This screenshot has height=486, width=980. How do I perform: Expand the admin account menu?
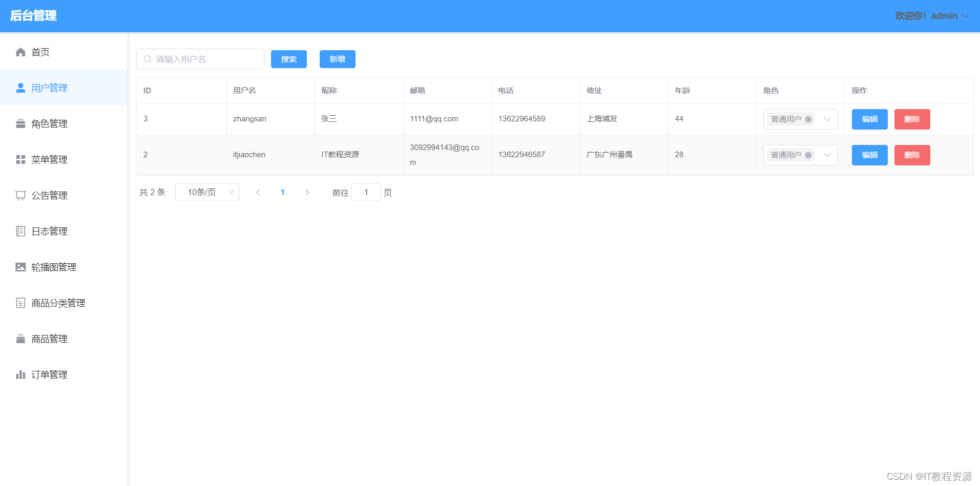point(966,16)
